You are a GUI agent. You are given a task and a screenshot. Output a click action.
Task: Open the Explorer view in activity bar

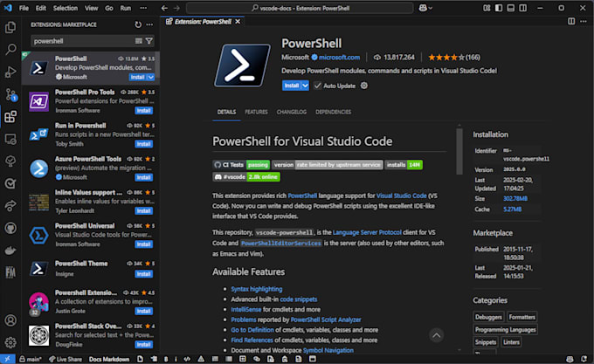pyautogui.click(x=10, y=27)
